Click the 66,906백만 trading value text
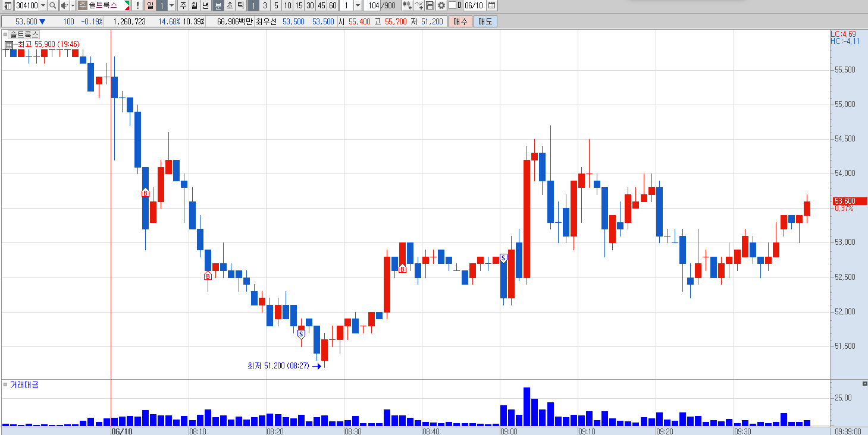 [235, 21]
